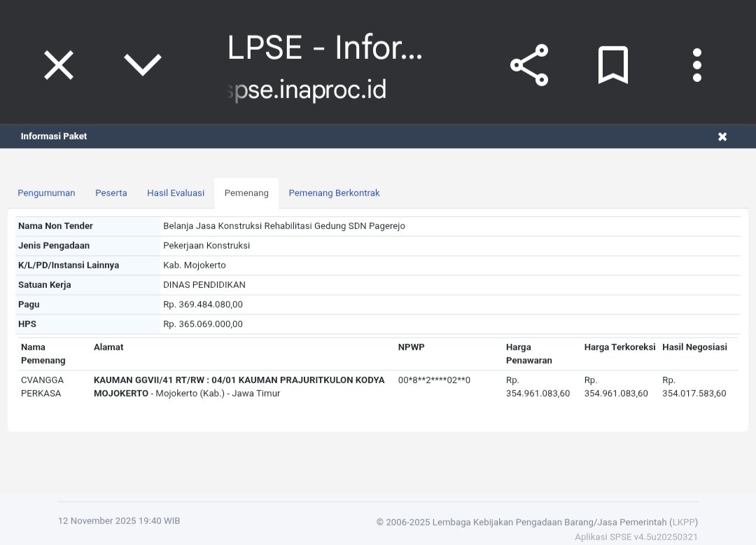Click the masked NPWP value
The image size is (756, 545).
[x=433, y=380]
